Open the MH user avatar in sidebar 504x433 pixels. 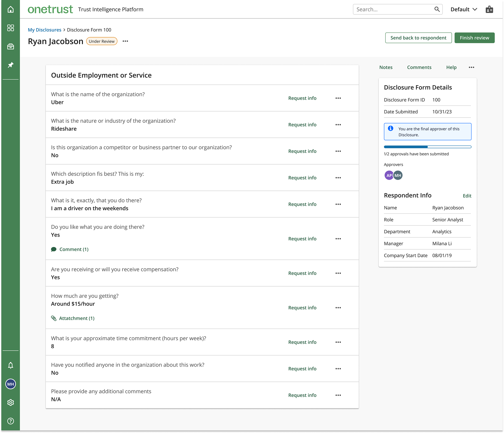click(x=10, y=384)
